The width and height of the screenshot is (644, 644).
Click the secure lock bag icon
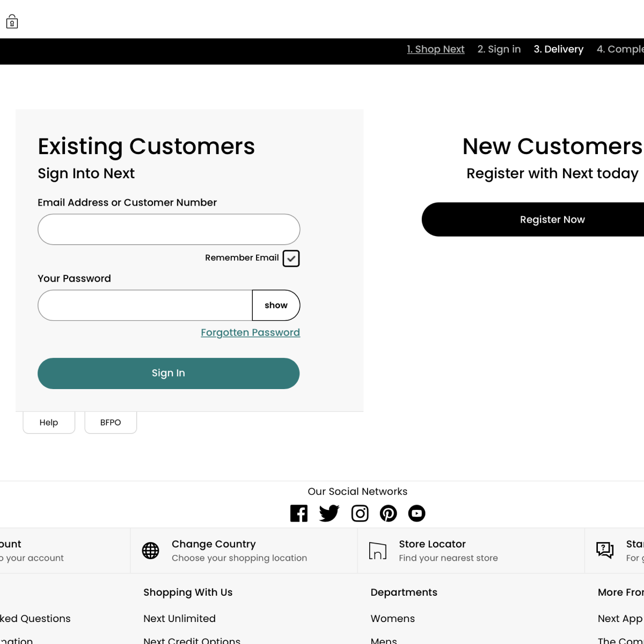(12, 22)
